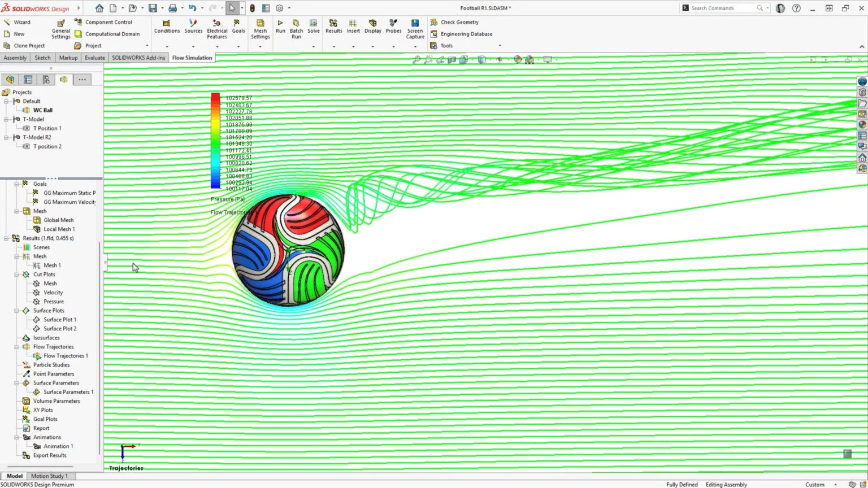Click Export Results in tree
The height and width of the screenshot is (488, 868).
[44, 455]
